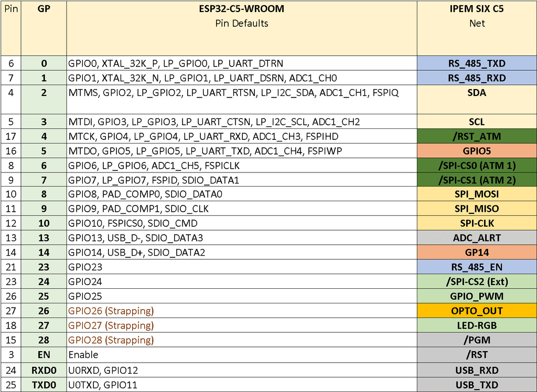Click the /RST net cell
The image size is (537, 392).
[477, 355]
